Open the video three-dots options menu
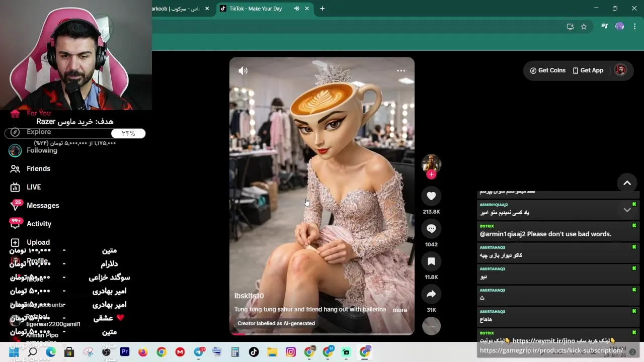644x362 pixels. pos(401,71)
